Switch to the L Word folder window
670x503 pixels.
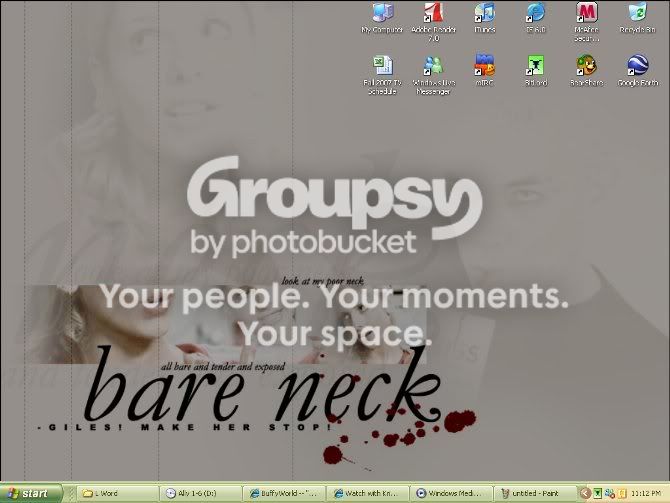tap(118, 493)
